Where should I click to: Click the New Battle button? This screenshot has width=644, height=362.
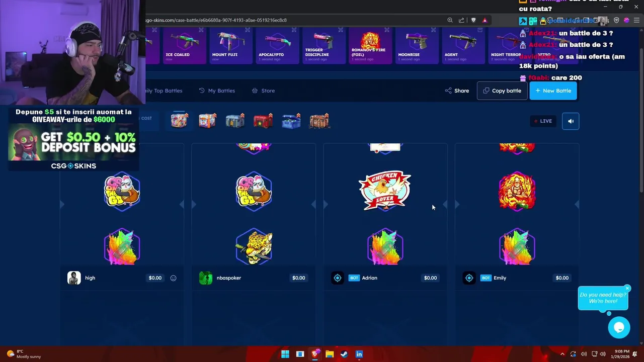coord(553,90)
